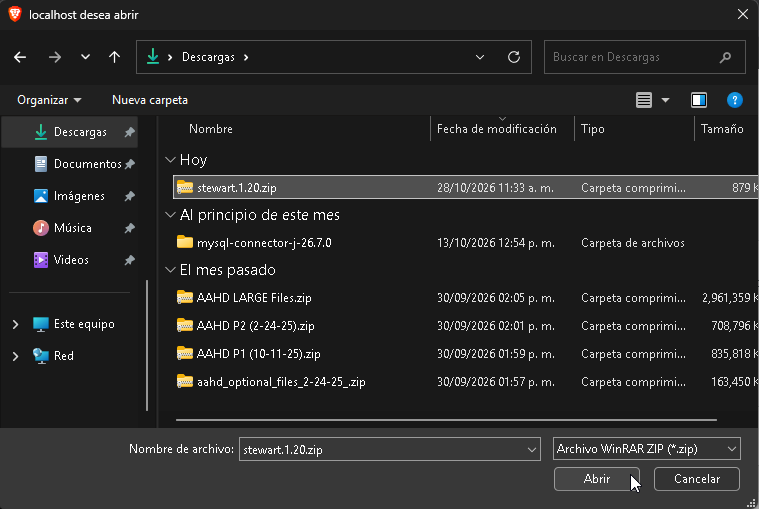
Task: Click Cancelar to dismiss dialog
Action: pyautogui.click(x=697, y=479)
